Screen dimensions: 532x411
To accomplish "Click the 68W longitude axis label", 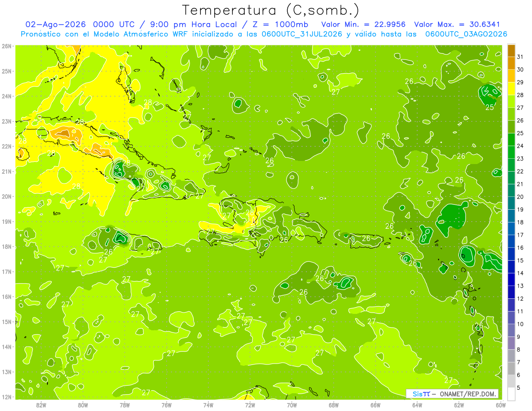I will pyautogui.click(x=334, y=404).
